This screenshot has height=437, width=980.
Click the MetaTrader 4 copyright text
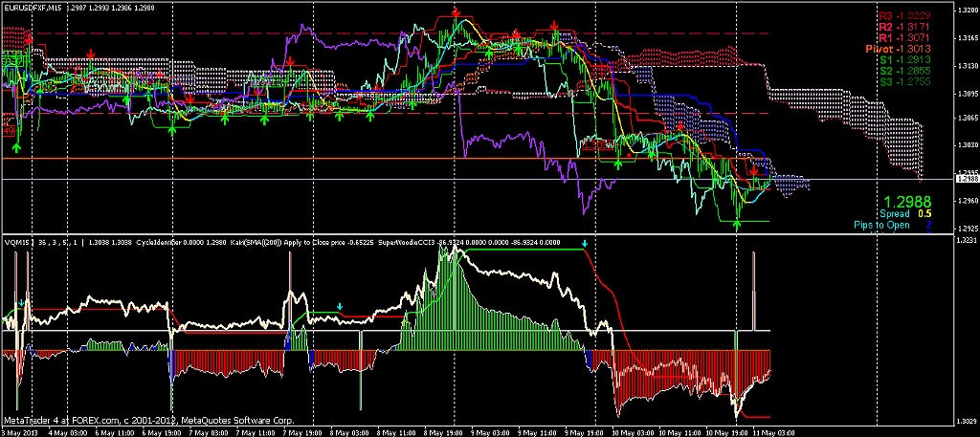coord(148,420)
